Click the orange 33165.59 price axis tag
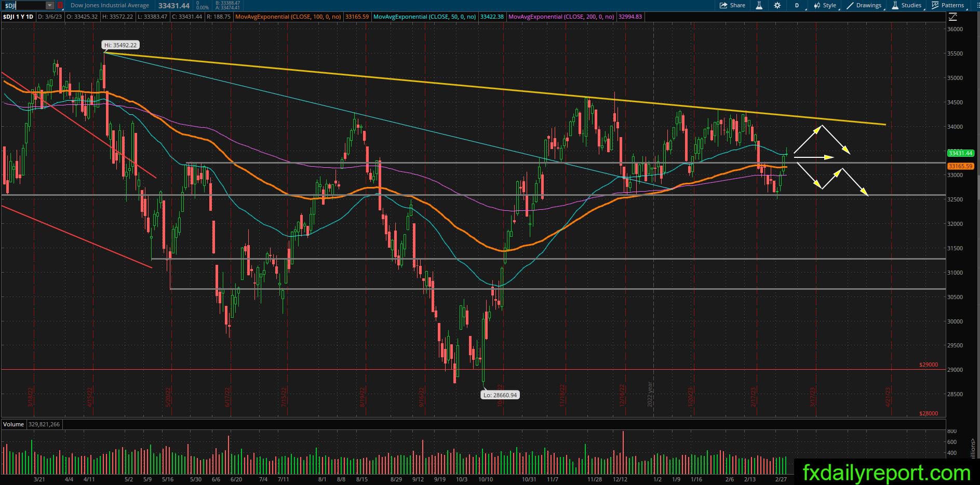980x485 pixels. pyautogui.click(x=960, y=166)
